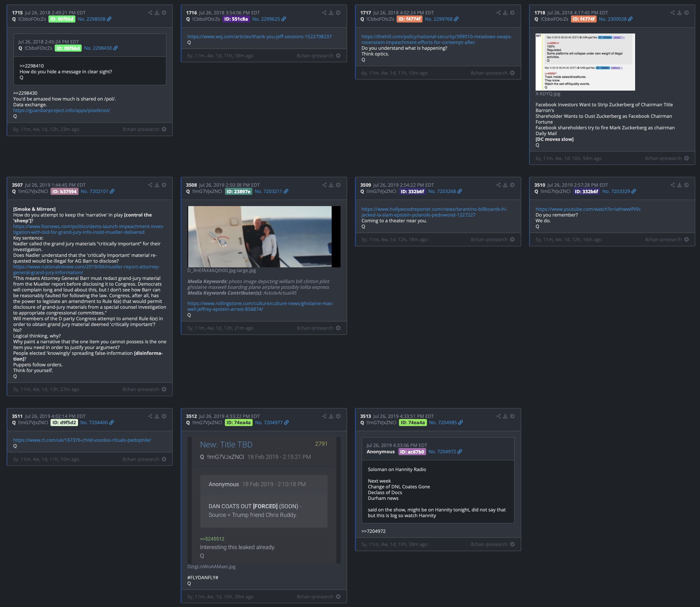Viewport: 700px width, 607px height.
Task: Click the circle icon beside 8chan qresearch in post 3508
Action: click(x=338, y=328)
